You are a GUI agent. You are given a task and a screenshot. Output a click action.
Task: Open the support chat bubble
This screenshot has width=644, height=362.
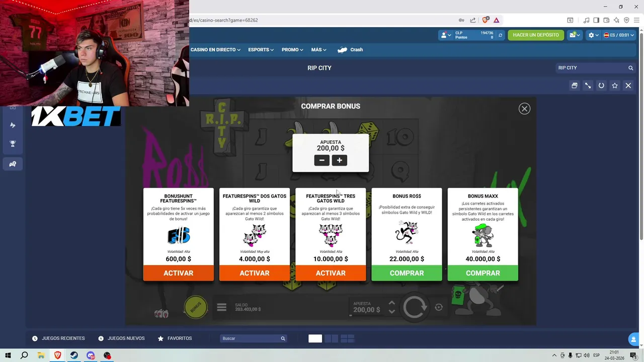click(633, 339)
